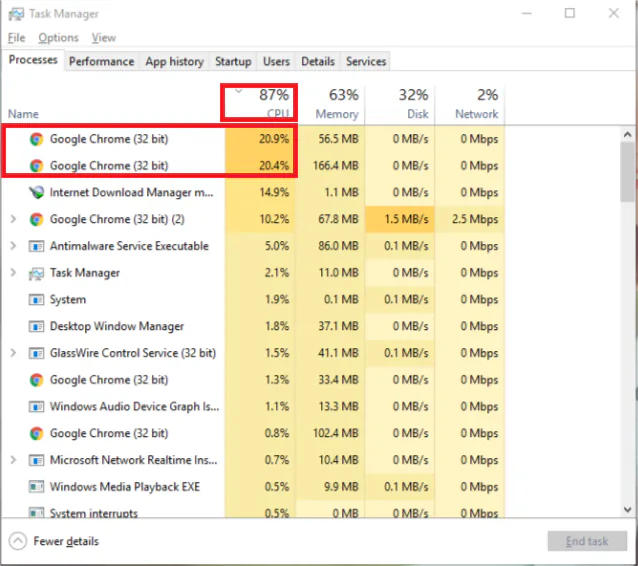Click the 1.5 MB/s disk value
638x566 pixels.
click(x=406, y=219)
